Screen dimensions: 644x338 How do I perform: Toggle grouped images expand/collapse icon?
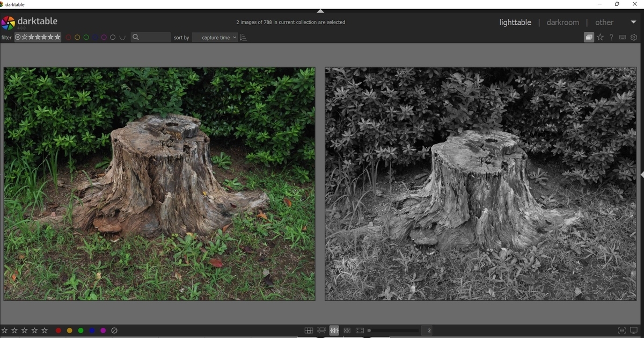(x=589, y=38)
